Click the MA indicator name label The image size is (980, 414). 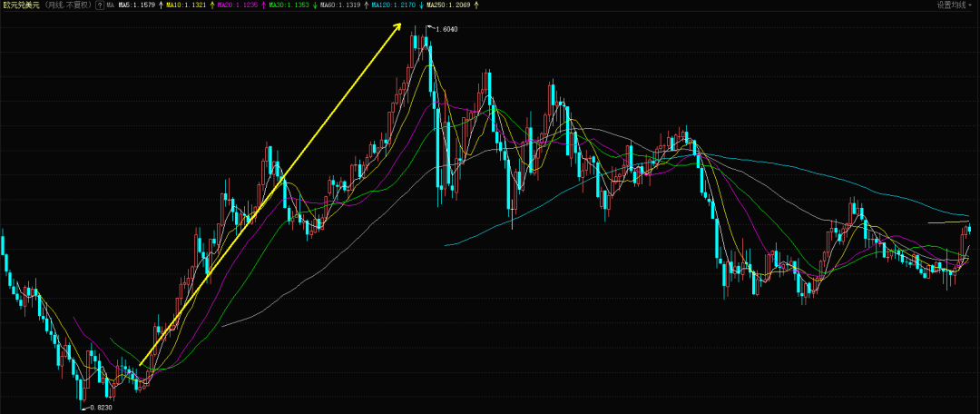[111, 5]
